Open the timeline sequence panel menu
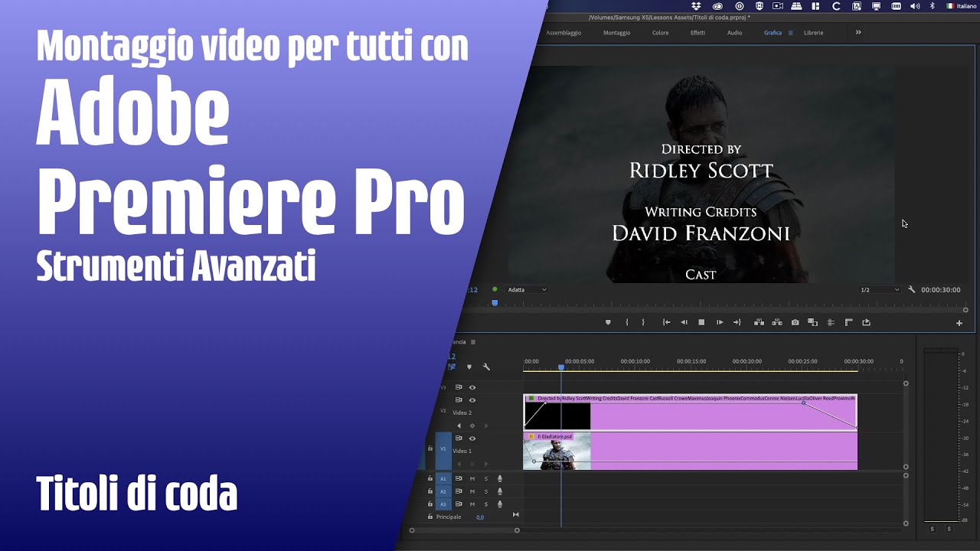Screen dimensions: 980x551 click(x=473, y=342)
